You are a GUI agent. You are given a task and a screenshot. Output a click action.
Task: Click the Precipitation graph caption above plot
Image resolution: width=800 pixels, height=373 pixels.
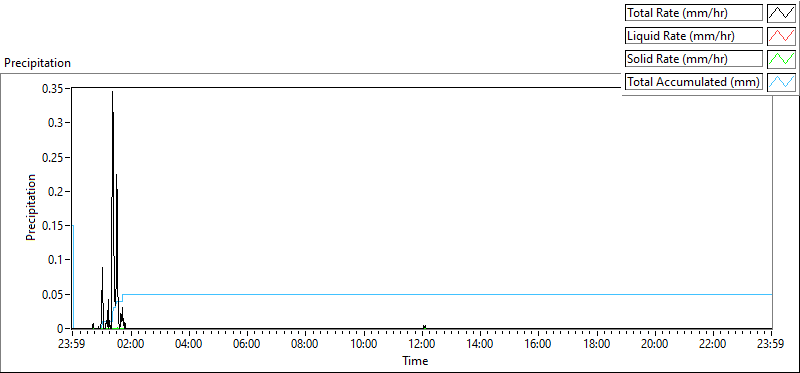pos(37,63)
